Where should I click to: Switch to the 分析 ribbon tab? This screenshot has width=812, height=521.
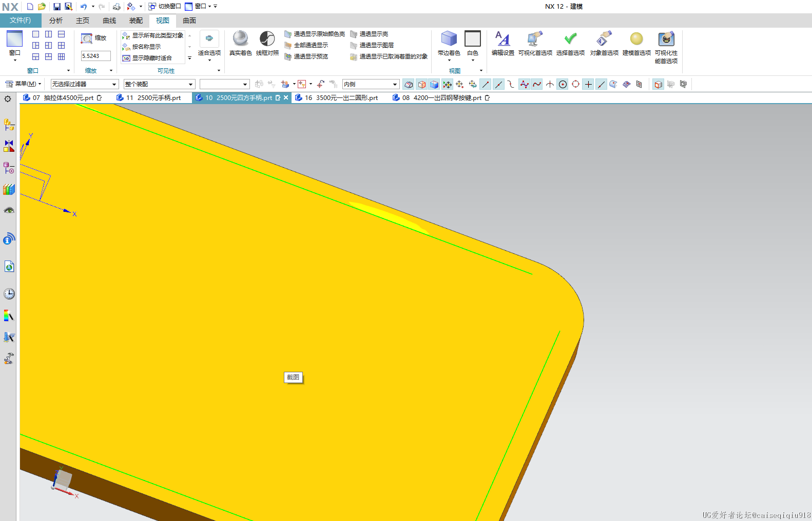56,21
